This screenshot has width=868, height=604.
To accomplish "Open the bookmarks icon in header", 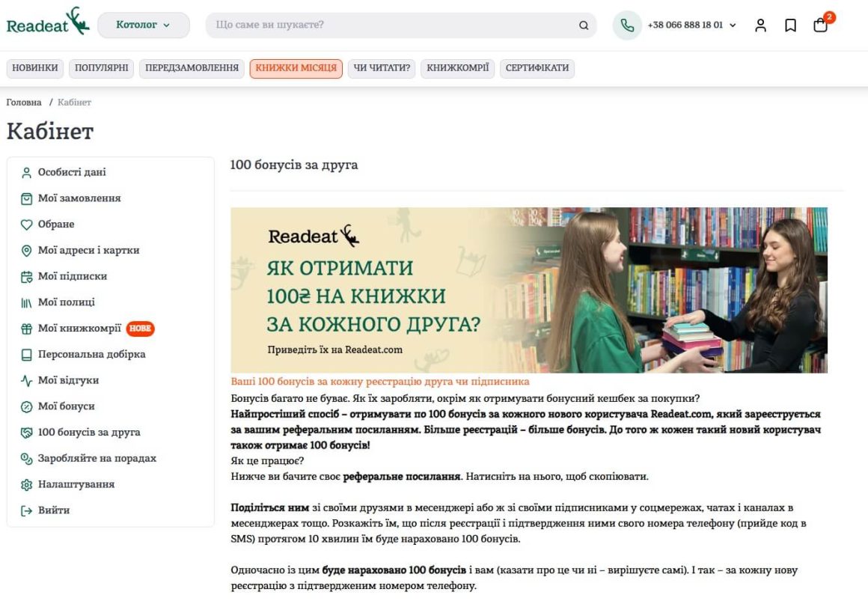I will tap(790, 25).
